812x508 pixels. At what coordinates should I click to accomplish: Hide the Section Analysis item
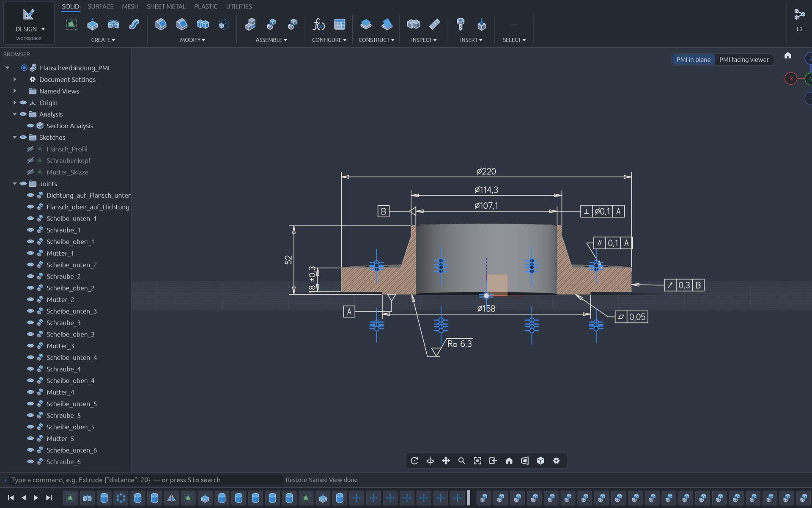30,126
